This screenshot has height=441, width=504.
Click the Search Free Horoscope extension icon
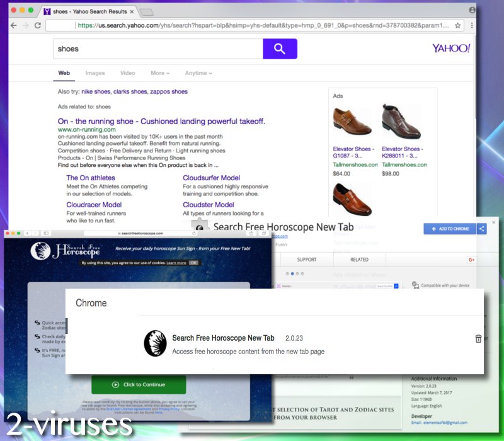[x=155, y=342]
